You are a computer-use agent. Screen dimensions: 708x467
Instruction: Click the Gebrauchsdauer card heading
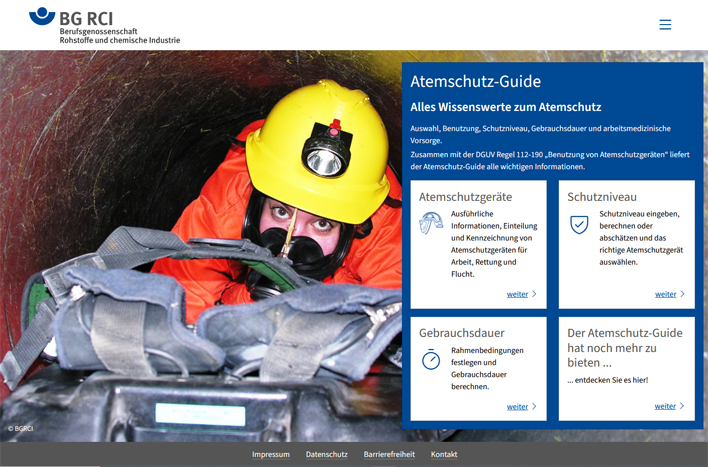[462, 333]
